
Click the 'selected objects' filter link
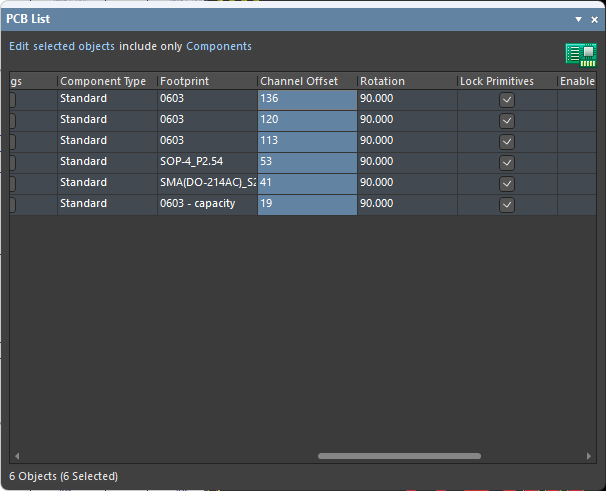coord(74,47)
